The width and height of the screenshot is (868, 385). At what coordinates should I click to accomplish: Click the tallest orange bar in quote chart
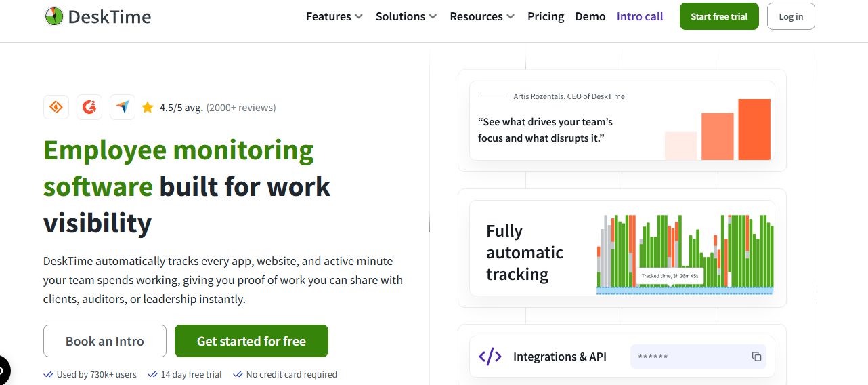point(754,129)
